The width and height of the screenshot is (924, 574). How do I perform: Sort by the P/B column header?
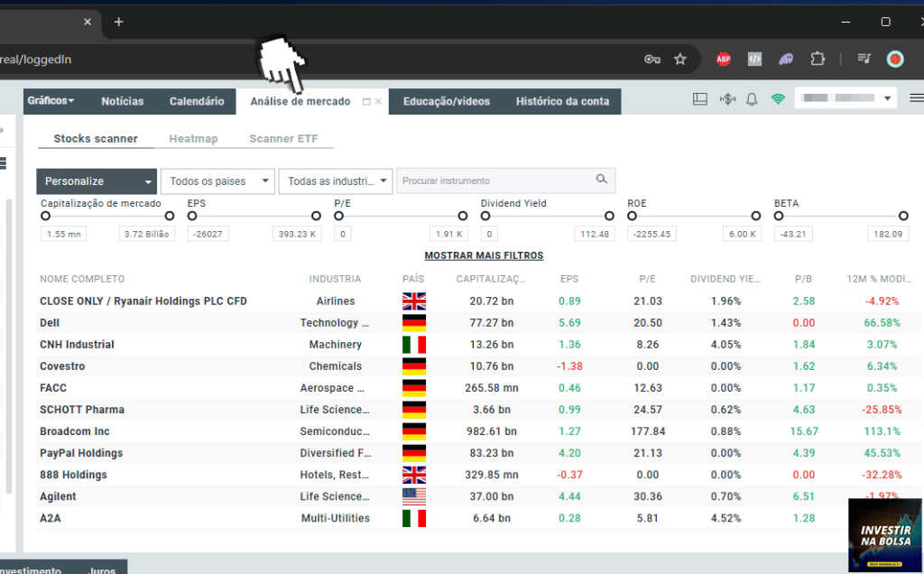click(x=803, y=279)
